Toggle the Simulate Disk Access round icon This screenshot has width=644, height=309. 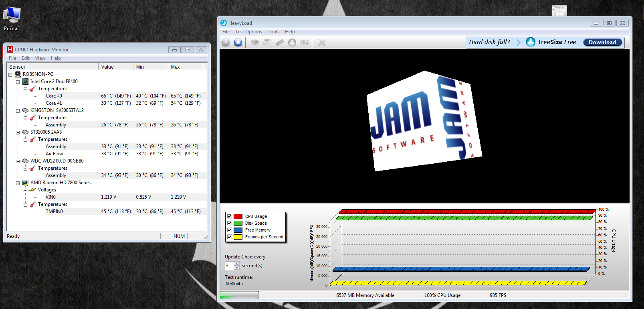pyautogui.click(x=292, y=42)
